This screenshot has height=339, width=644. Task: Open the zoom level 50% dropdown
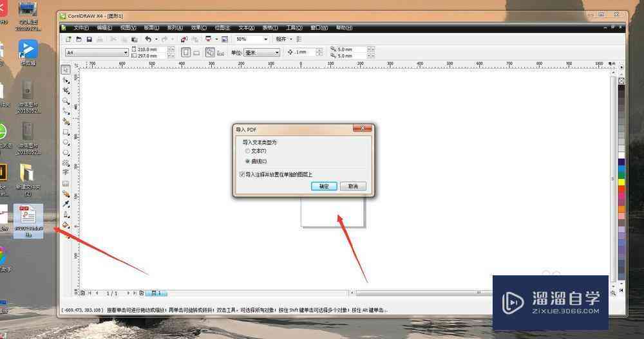[266, 39]
